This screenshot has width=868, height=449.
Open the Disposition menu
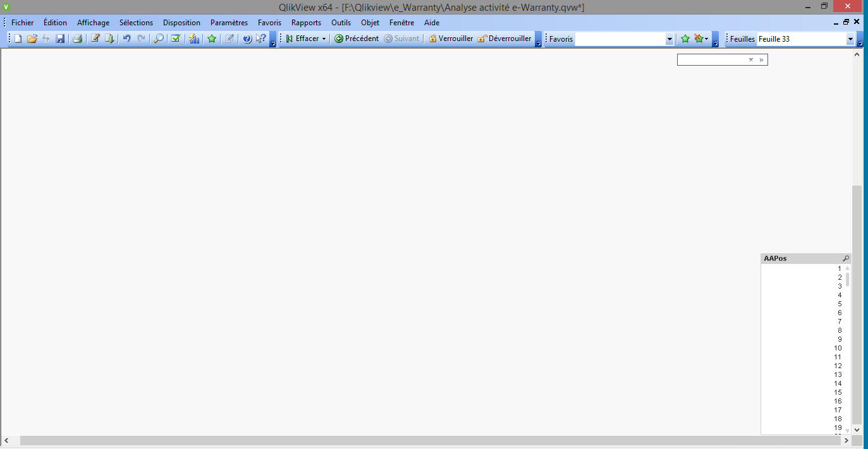tap(181, 22)
